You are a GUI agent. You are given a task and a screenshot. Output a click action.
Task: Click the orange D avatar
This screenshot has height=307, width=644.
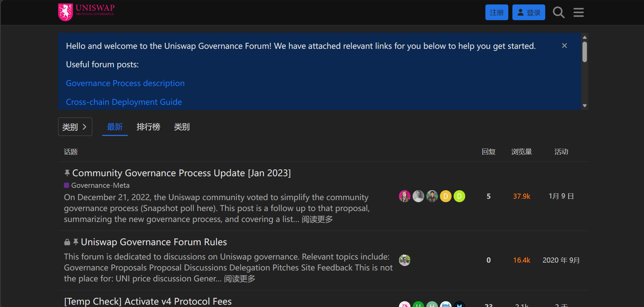point(446,196)
